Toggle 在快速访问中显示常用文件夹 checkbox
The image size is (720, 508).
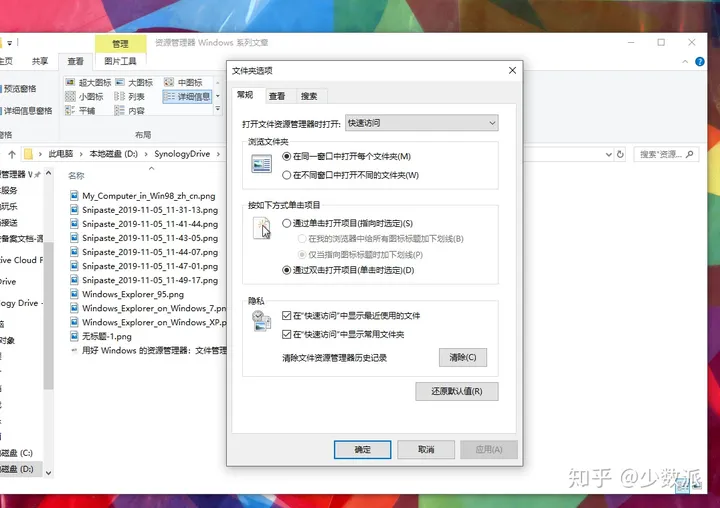343,334
